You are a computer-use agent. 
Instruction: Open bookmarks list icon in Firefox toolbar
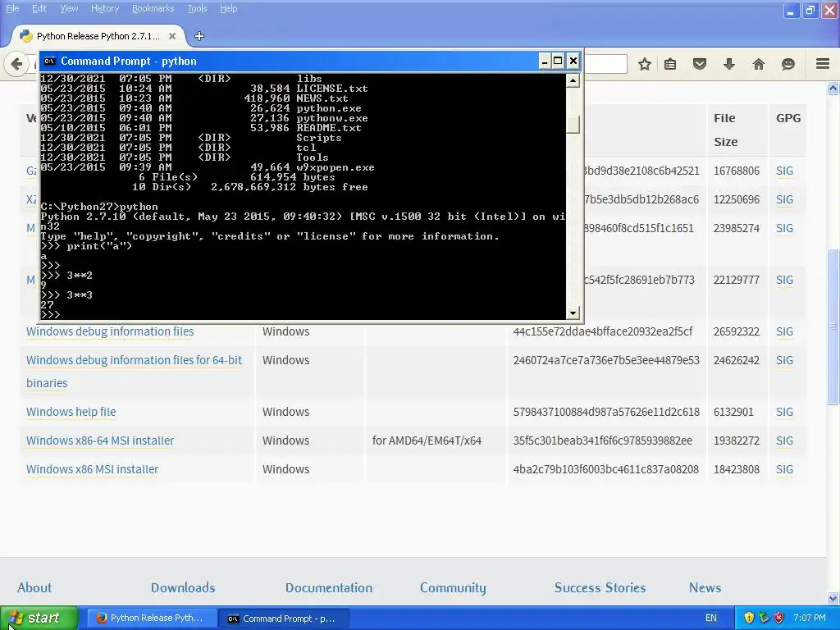coord(670,64)
